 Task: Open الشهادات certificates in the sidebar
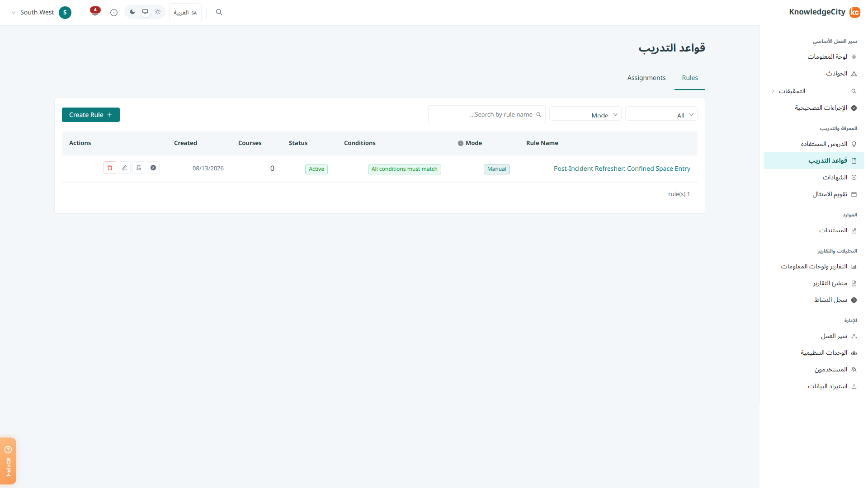tap(814, 178)
